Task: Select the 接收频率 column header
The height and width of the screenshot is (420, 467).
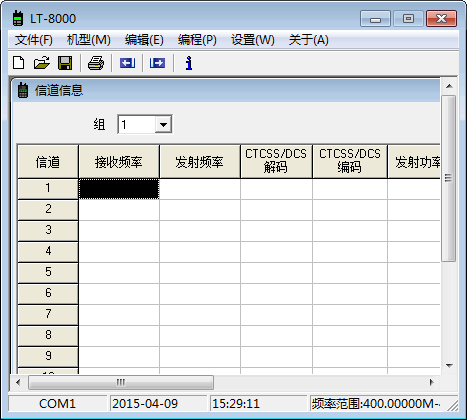Action: (x=119, y=162)
